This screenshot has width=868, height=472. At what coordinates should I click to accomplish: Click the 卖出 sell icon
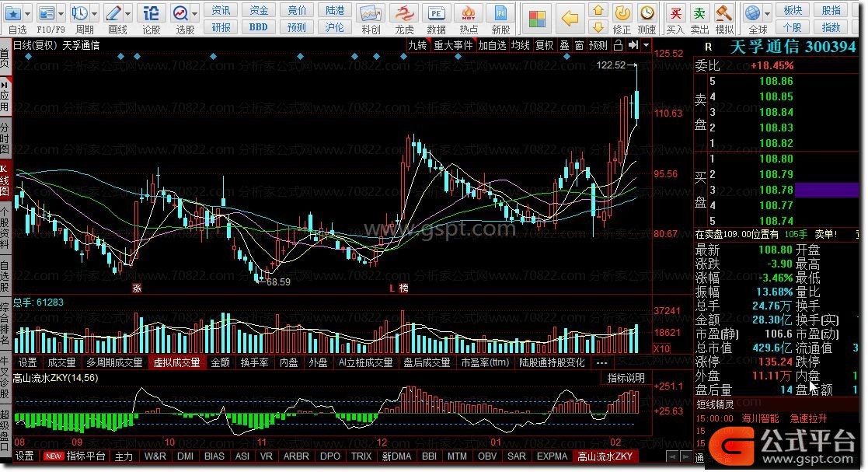pyautogui.click(x=699, y=12)
